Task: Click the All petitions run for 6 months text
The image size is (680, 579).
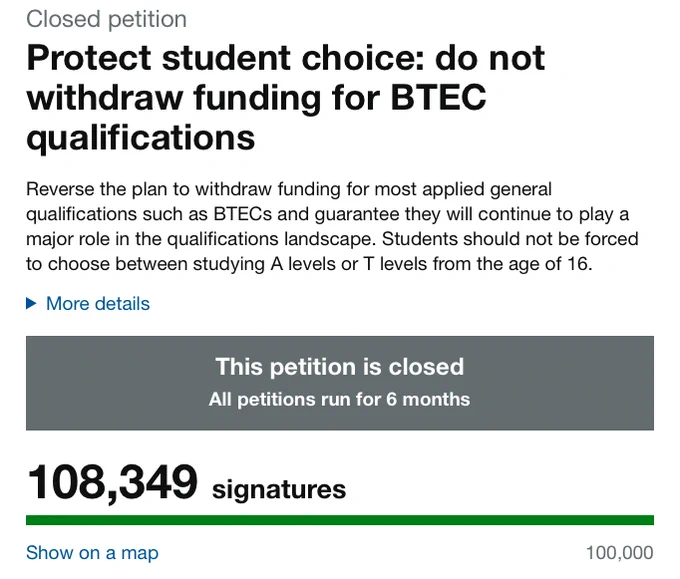Action: 340,399
